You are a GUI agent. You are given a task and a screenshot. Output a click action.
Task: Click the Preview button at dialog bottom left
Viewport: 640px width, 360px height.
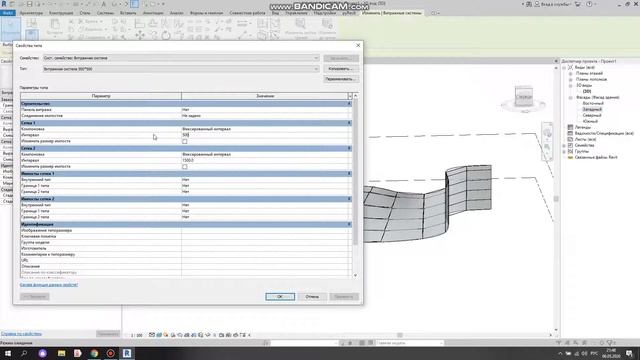(35, 297)
